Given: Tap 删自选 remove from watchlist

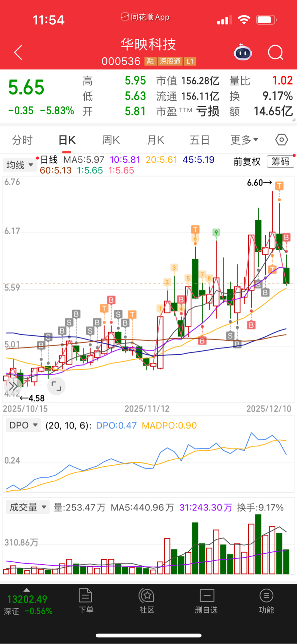Looking at the screenshot, I should click(207, 601).
